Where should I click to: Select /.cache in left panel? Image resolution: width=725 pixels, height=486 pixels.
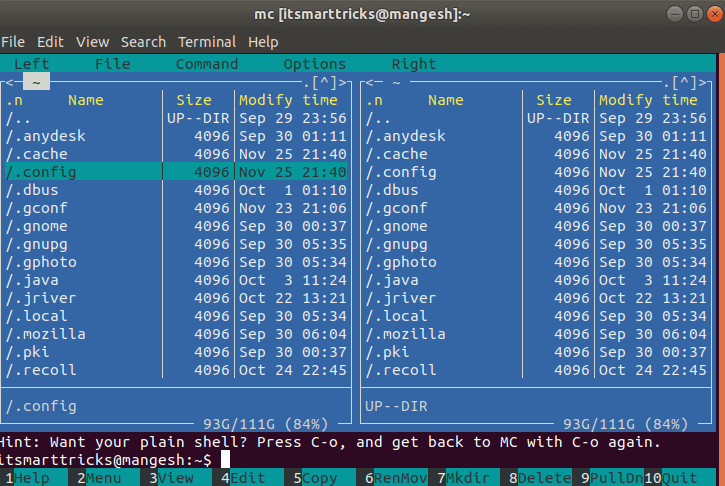(176, 154)
